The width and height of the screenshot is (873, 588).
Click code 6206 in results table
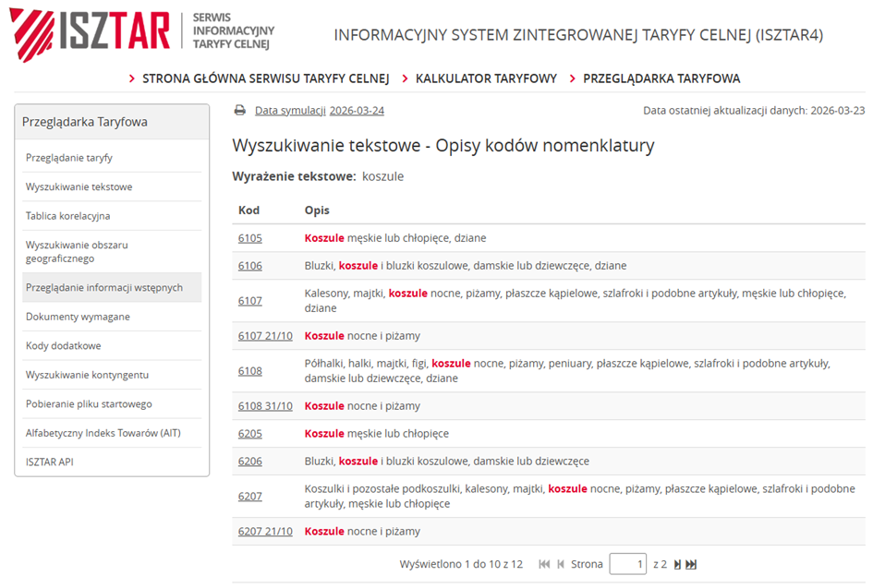click(250, 462)
